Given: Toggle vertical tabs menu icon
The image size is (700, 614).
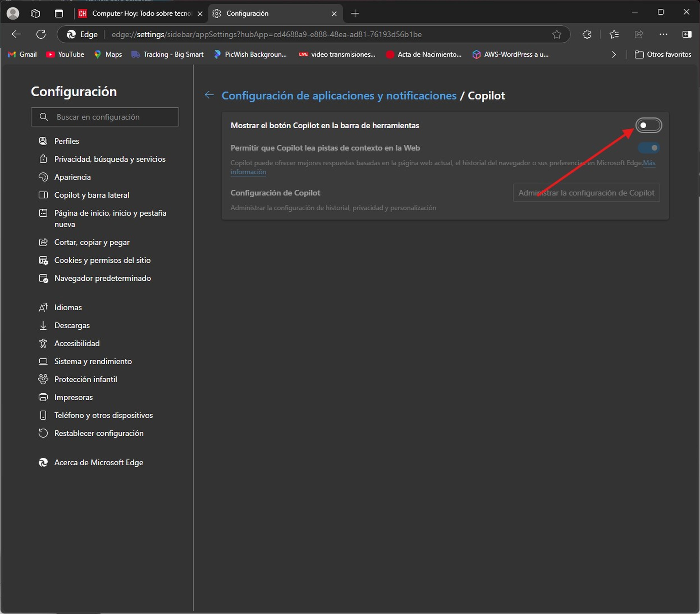Looking at the screenshot, I should pyautogui.click(x=59, y=13).
